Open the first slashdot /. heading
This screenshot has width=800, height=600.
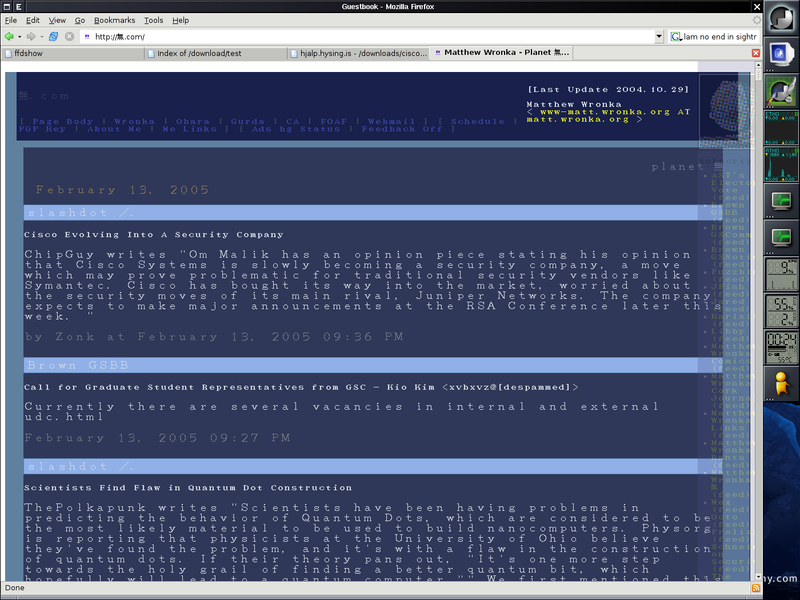[82, 213]
